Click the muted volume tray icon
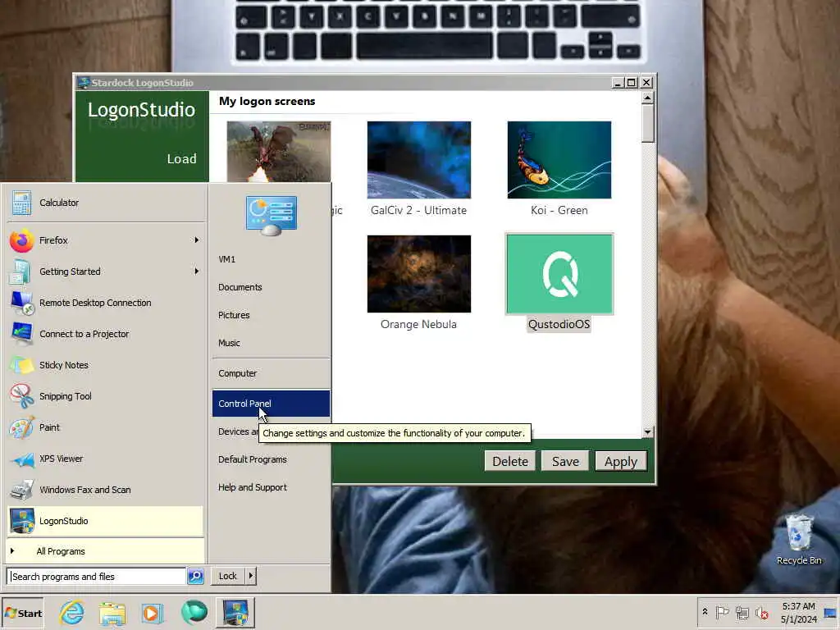 (x=761, y=612)
